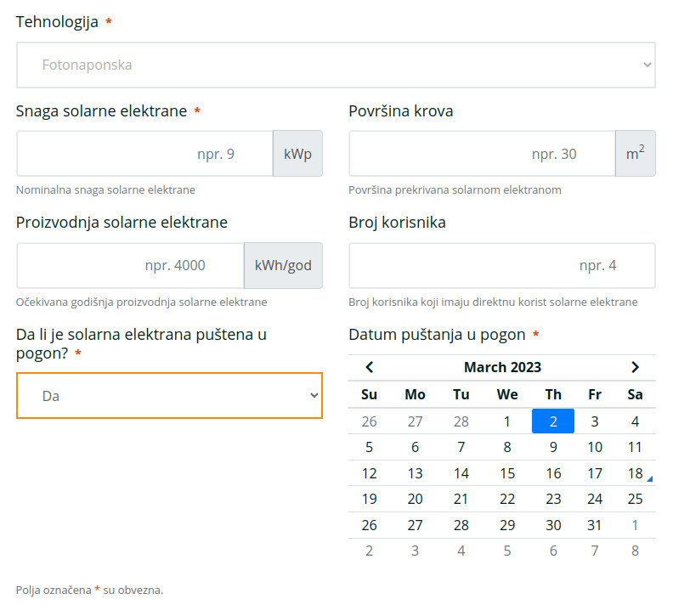673x616 pixels.
Task: Click the kWh/god unit addon
Action: [283, 265]
